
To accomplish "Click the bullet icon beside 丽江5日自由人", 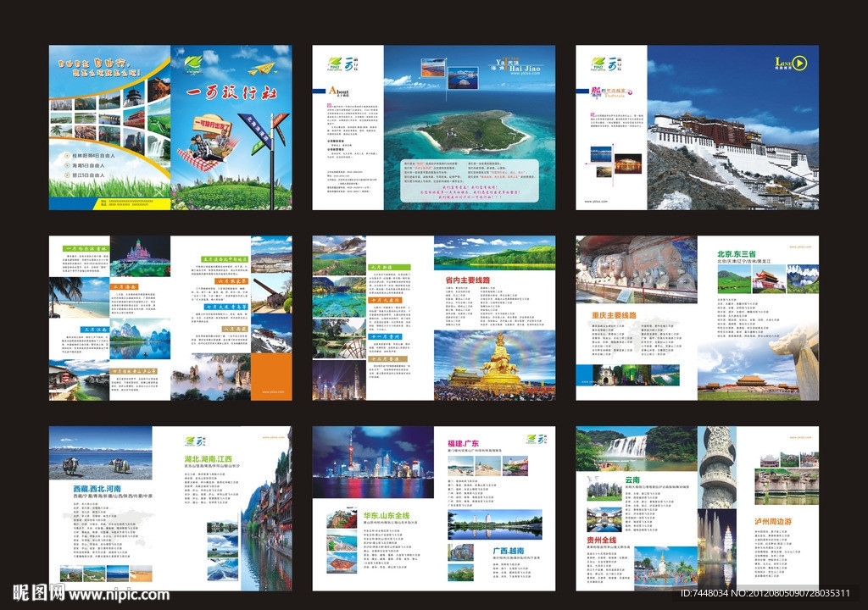I will click(x=67, y=175).
